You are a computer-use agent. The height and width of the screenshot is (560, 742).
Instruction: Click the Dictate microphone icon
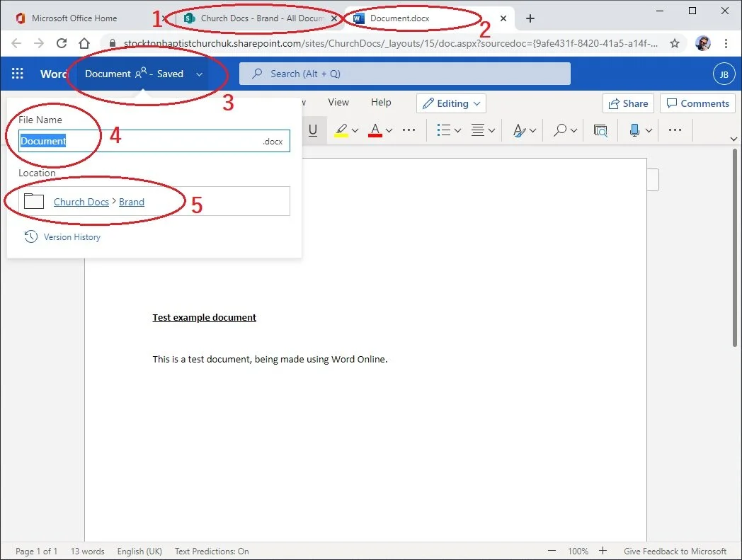(x=634, y=130)
